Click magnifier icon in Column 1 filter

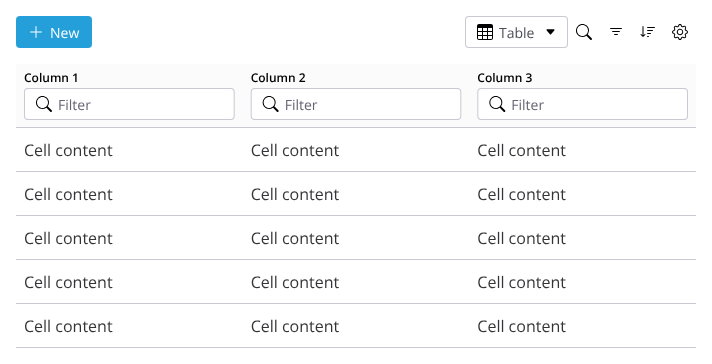click(x=44, y=104)
